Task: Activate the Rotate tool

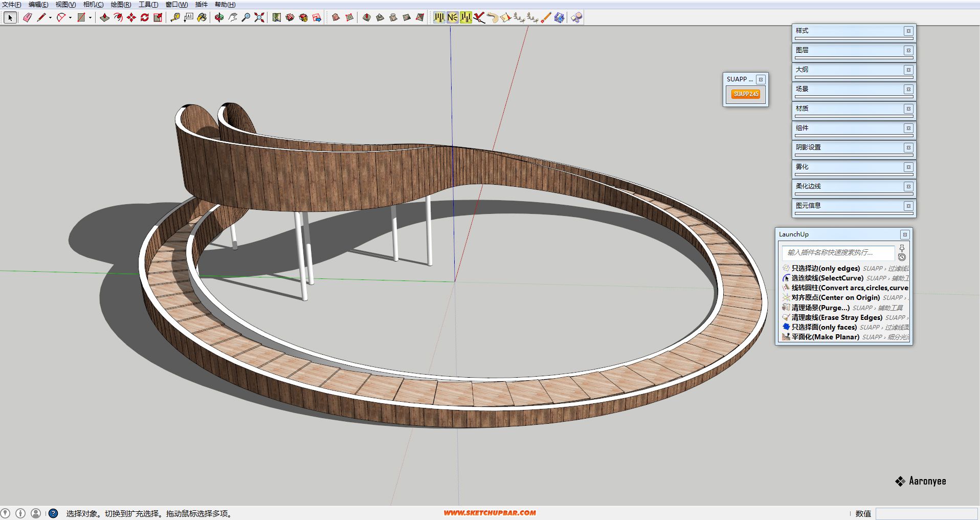Action: click(x=144, y=17)
